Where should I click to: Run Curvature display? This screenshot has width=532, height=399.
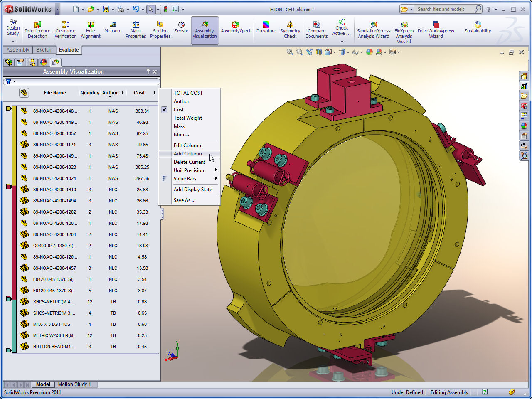pyautogui.click(x=266, y=27)
